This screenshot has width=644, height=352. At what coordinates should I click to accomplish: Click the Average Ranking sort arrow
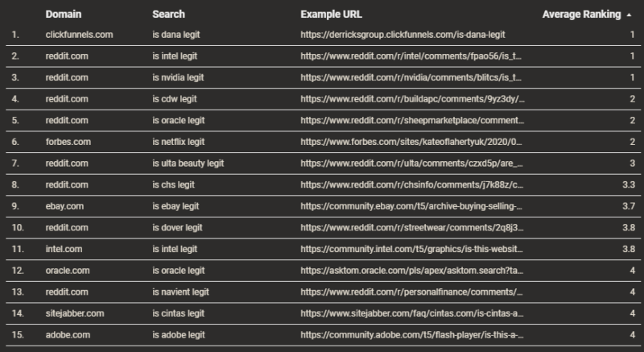[x=629, y=15]
